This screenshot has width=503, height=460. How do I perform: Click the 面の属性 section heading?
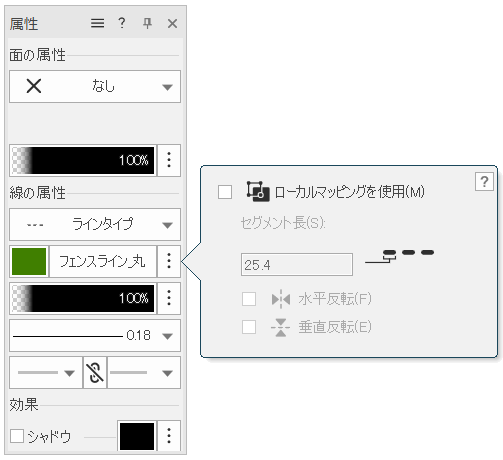37,55
